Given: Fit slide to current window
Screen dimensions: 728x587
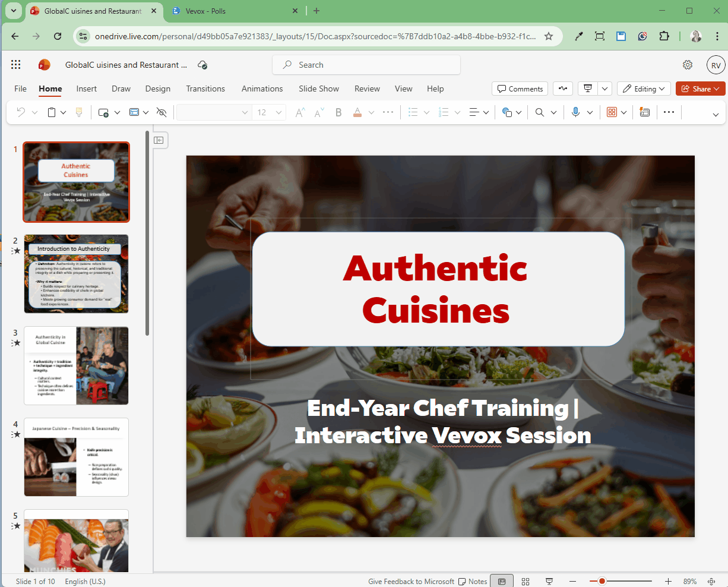Looking at the screenshot, I should click(x=712, y=581).
